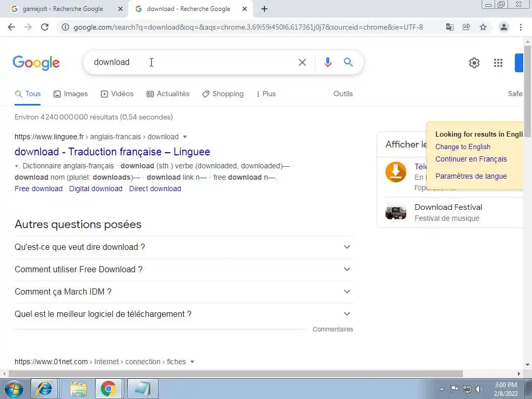
Task: Show hidden tray icons arrow
Action: coord(442,389)
